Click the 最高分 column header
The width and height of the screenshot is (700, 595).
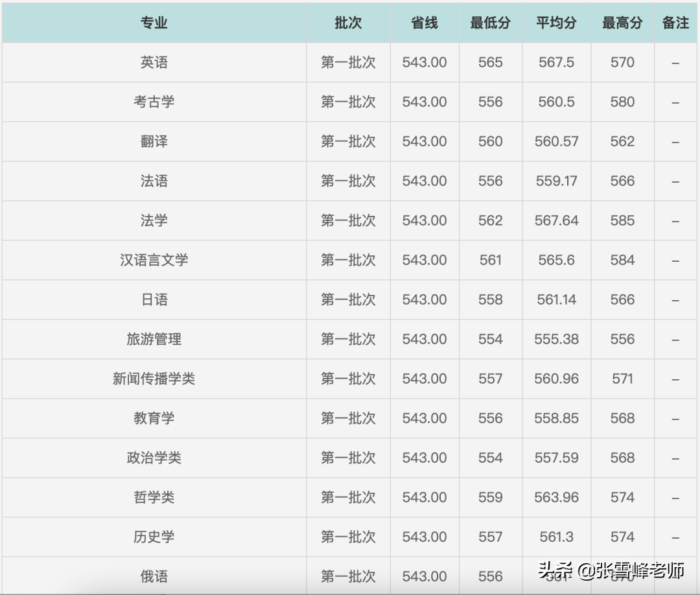tap(622, 23)
